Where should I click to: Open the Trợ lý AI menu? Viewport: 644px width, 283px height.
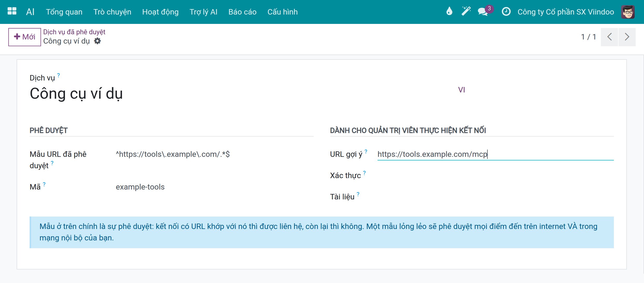tap(203, 12)
